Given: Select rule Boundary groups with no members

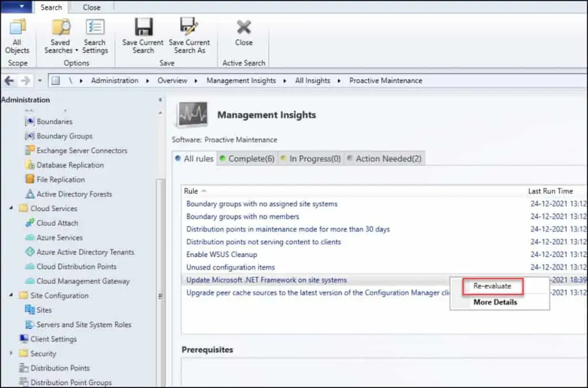Looking at the screenshot, I should 243,217.
